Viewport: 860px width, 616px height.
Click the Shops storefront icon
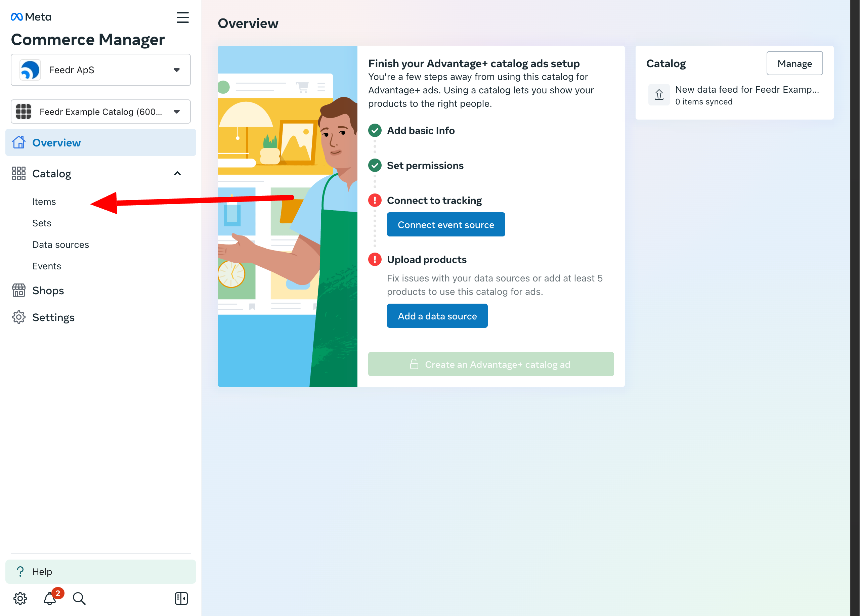click(18, 291)
